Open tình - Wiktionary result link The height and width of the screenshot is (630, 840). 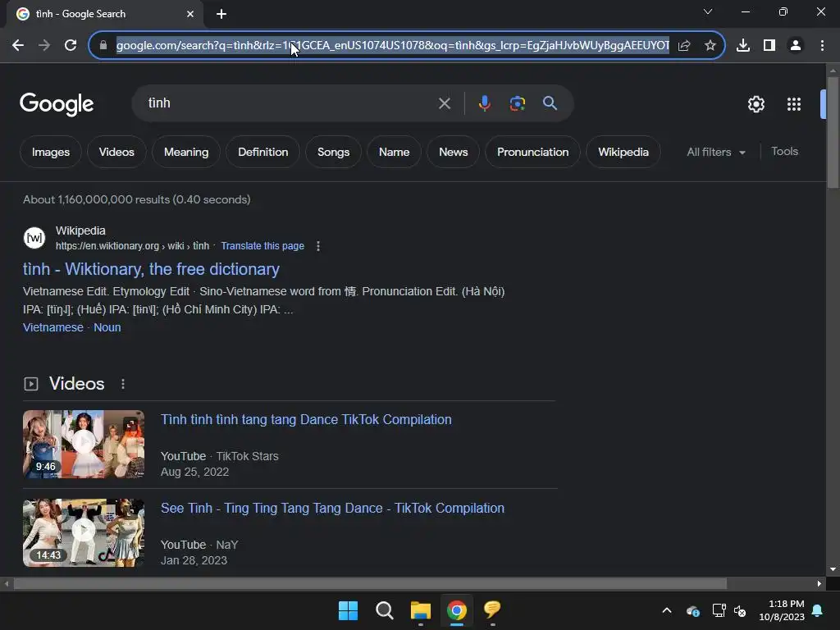(x=151, y=269)
